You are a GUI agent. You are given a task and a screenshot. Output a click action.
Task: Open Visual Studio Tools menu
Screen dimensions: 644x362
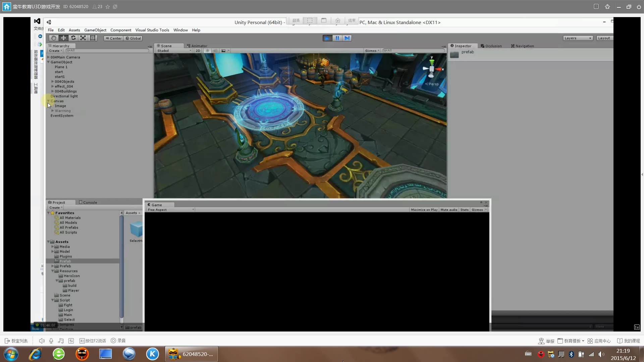click(x=152, y=30)
